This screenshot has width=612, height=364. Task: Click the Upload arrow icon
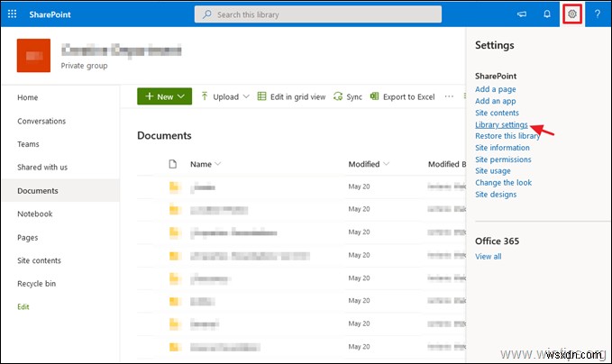[204, 96]
